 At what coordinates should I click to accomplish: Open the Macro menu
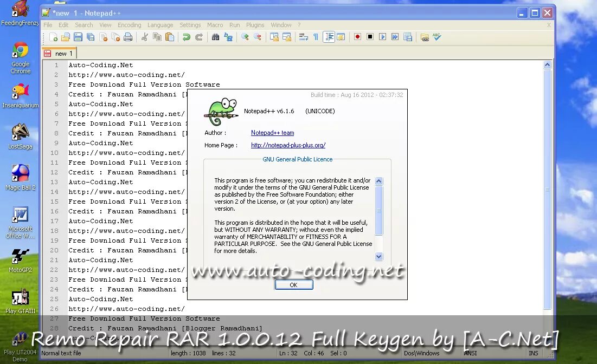(215, 25)
